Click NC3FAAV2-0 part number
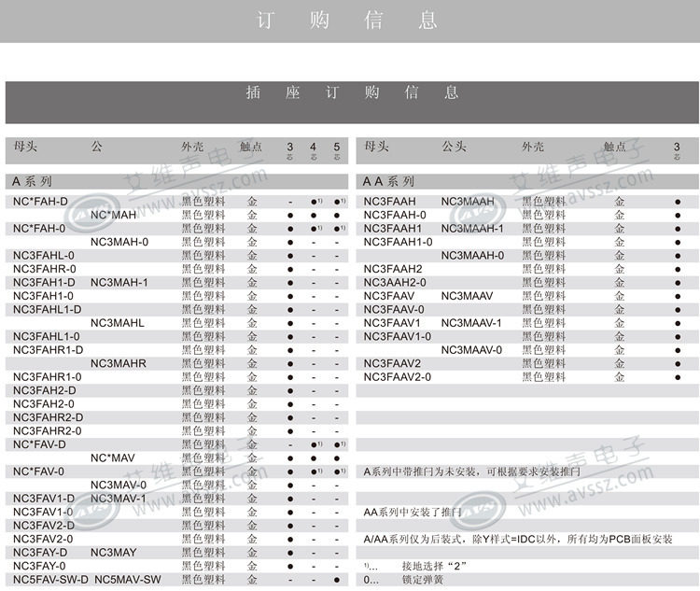This screenshot has height=591, width=700. tap(398, 377)
